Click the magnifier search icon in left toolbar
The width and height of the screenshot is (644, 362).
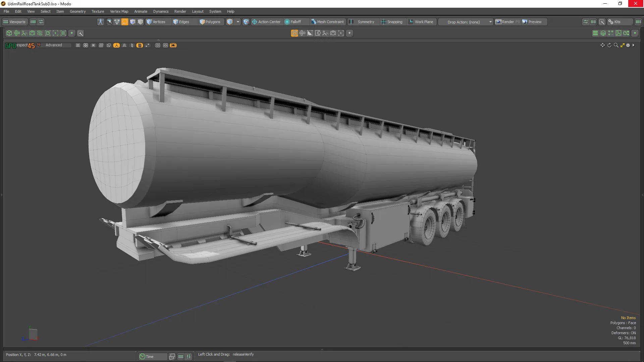click(x=80, y=33)
